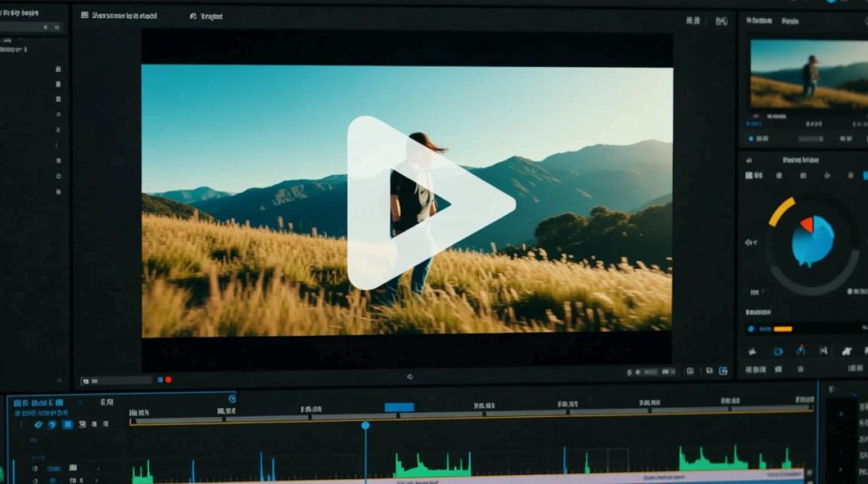Viewport: 868px width, 484px height.
Task: Select the highlighted blue square tool in timeline toolbar
Action: 67,425
